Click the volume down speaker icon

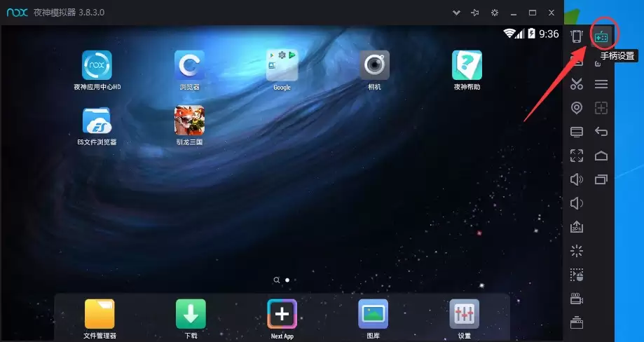577,203
